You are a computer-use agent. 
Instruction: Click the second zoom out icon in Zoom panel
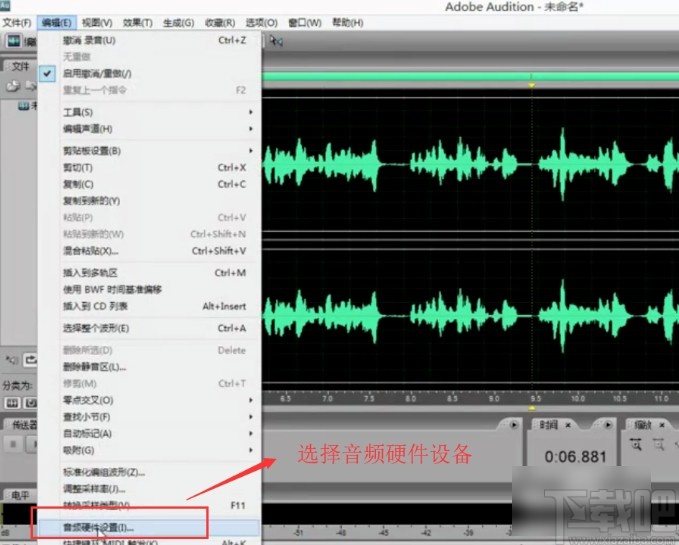pos(658,444)
